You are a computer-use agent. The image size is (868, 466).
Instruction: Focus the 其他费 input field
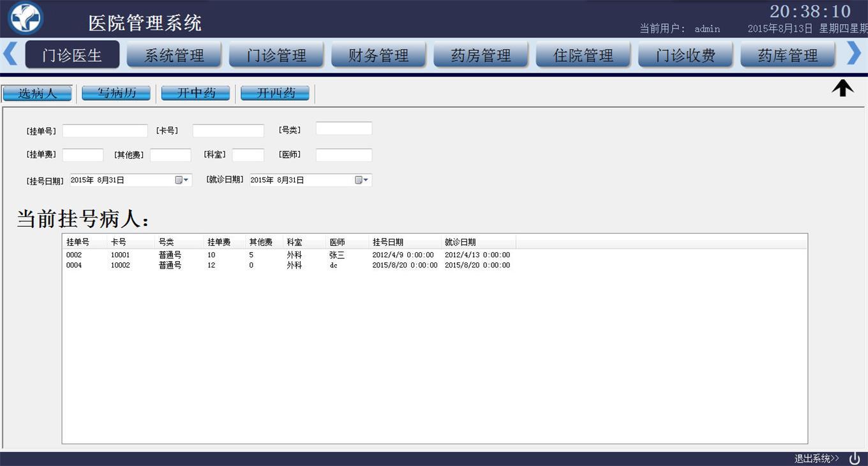tap(170, 155)
